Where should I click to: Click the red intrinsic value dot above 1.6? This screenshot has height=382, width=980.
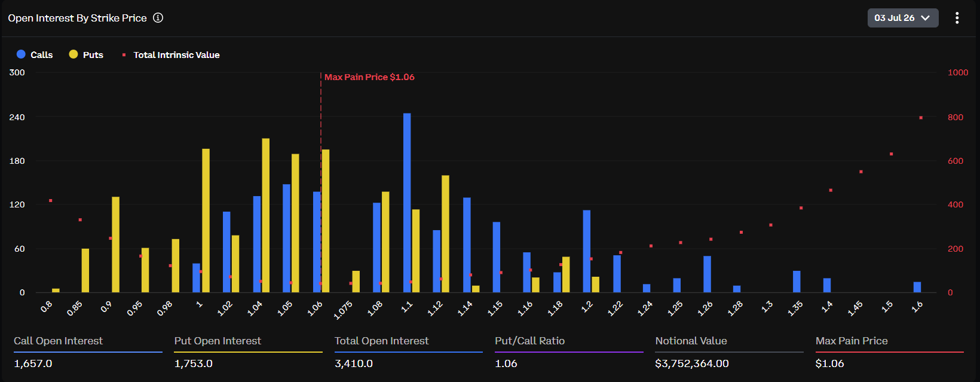[921, 118]
